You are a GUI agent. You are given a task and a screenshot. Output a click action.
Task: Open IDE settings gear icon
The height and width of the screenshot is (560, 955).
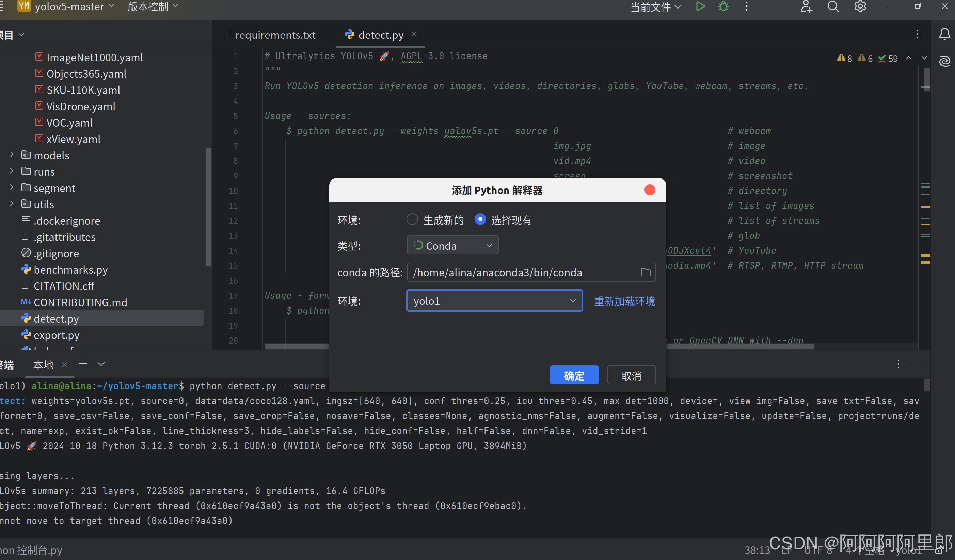[860, 6]
